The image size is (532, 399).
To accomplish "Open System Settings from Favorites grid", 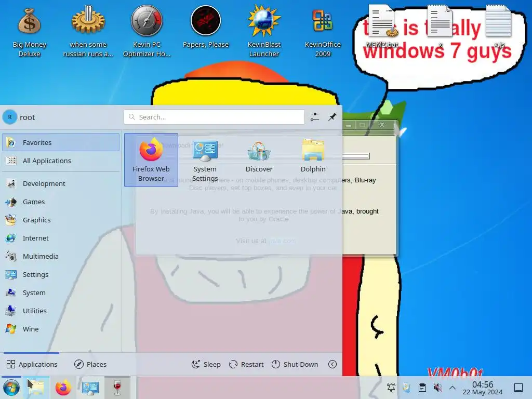I will point(205,159).
